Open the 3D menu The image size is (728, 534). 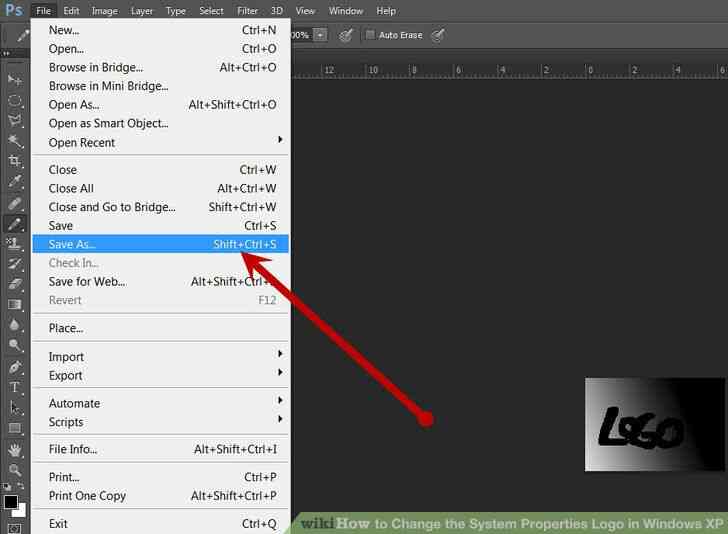[x=277, y=11]
